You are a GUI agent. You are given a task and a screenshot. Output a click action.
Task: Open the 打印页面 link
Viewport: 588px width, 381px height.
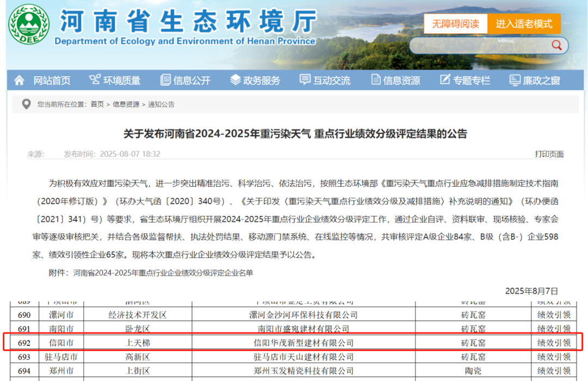548,154
